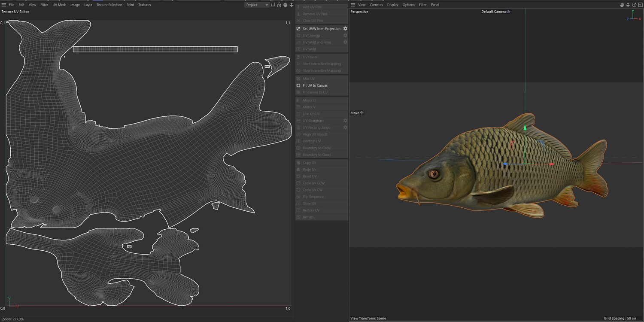Select the UV editor pan hand icon
This screenshot has height=322, width=644.
[285, 5]
